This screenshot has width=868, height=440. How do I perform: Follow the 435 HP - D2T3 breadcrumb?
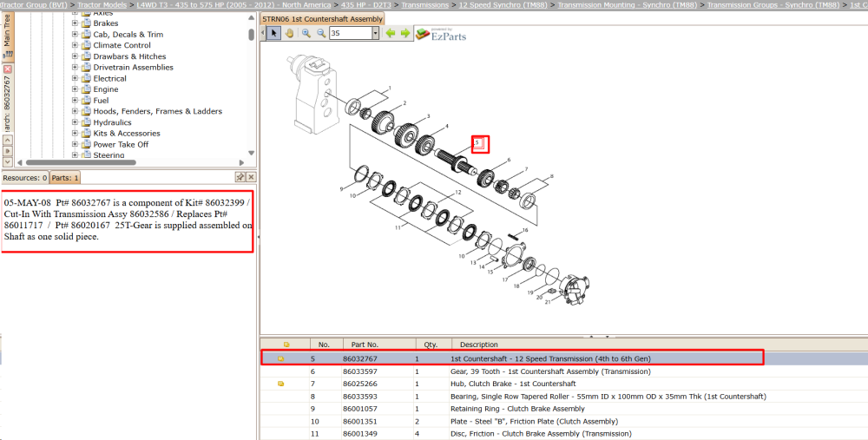tap(366, 4)
